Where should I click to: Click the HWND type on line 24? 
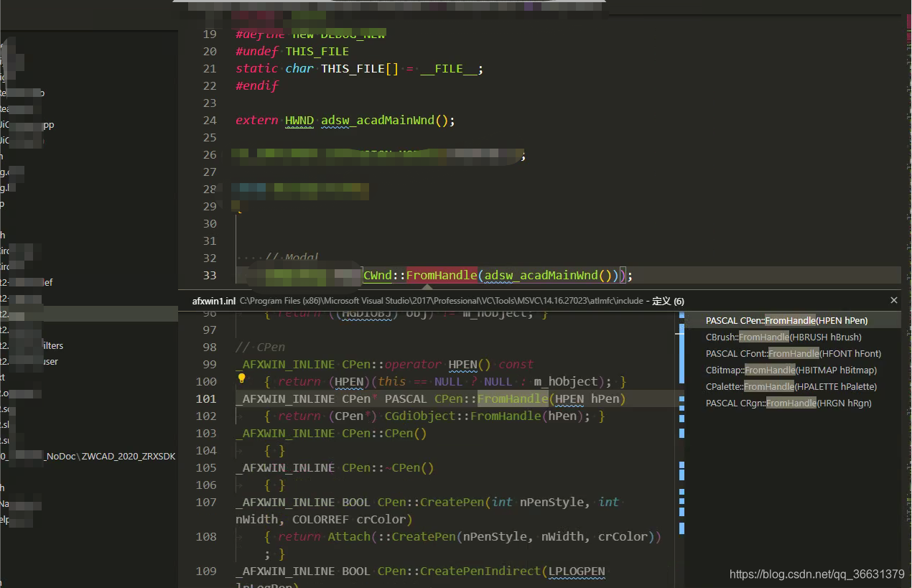point(299,121)
